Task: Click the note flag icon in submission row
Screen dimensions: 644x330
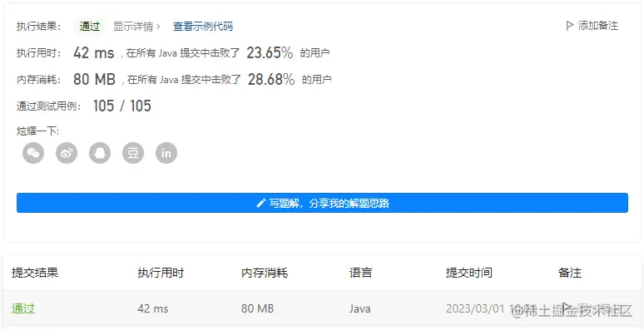Action: pos(567,308)
